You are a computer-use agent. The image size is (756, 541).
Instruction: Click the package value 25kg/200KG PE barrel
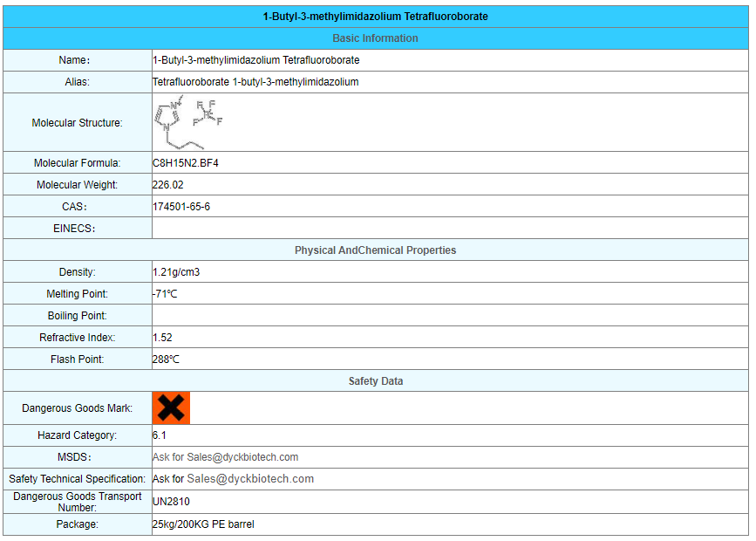click(203, 524)
